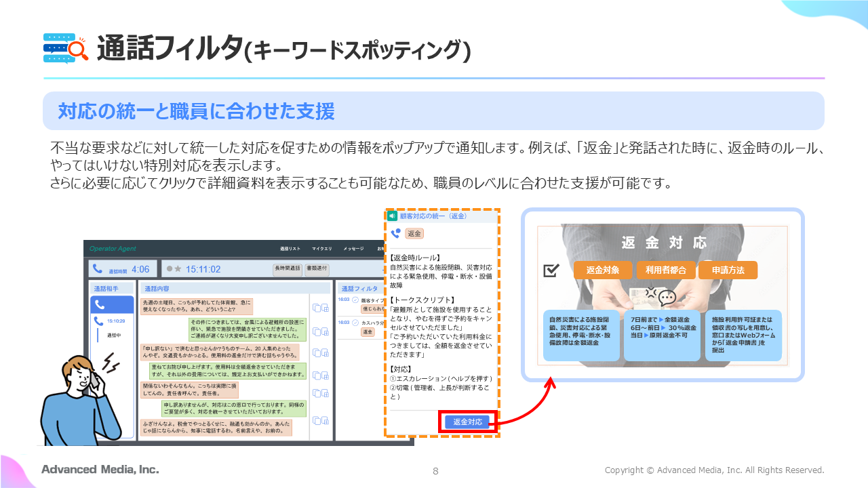868x488 pixels.
Task: Toggle the checkbox icon left of 返金対象
Action: coord(551,270)
